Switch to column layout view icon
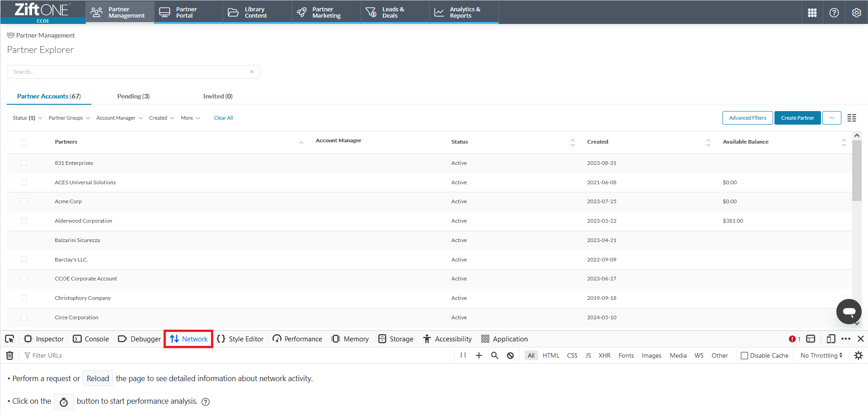This screenshot has height=415, width=868. click(852, 118)
